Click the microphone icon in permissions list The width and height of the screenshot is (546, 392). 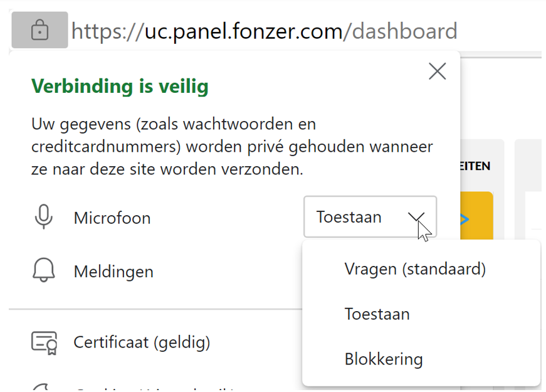pos(44,217)
